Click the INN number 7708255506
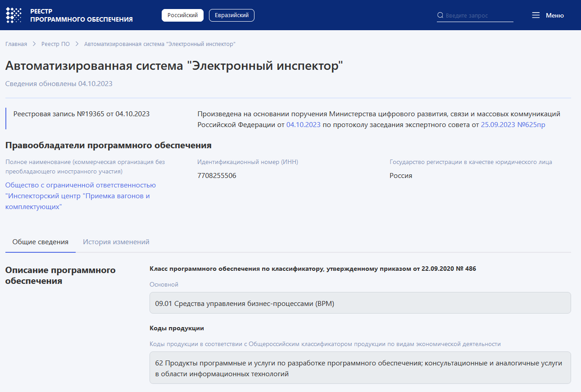The width and height of the screenshot is (581, 392). point(217,176)
